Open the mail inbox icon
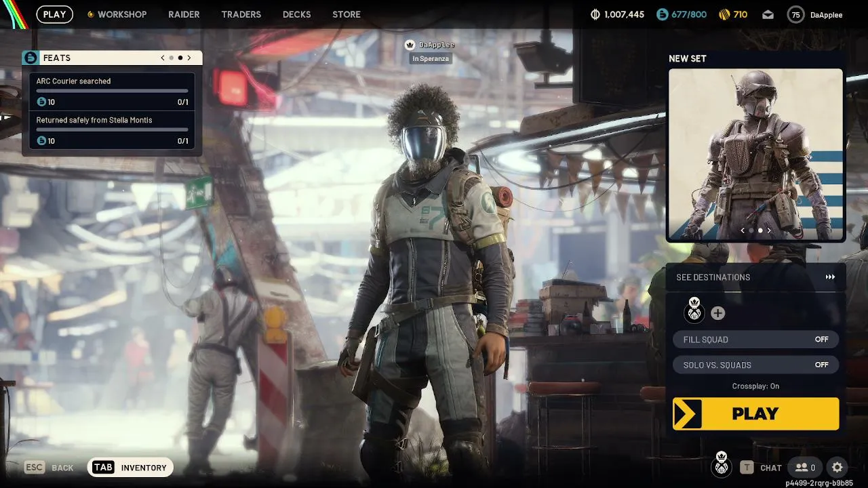 (x=768, y=14)
